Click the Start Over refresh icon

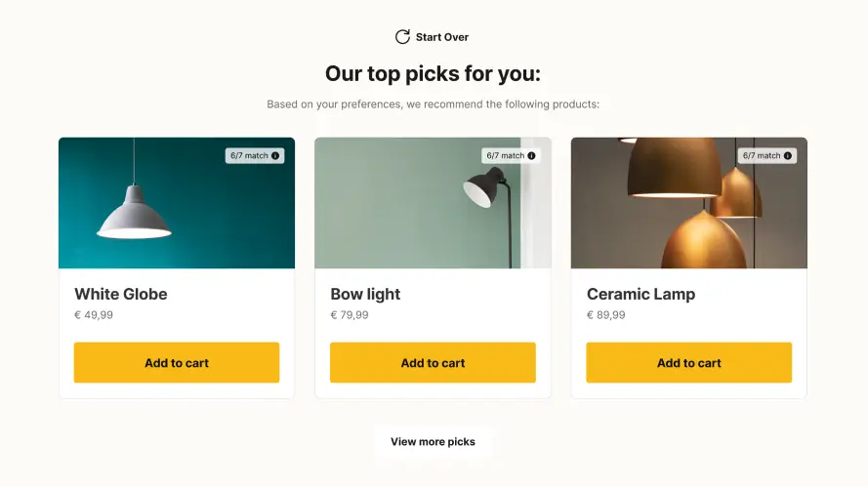(x=402, y=37)
